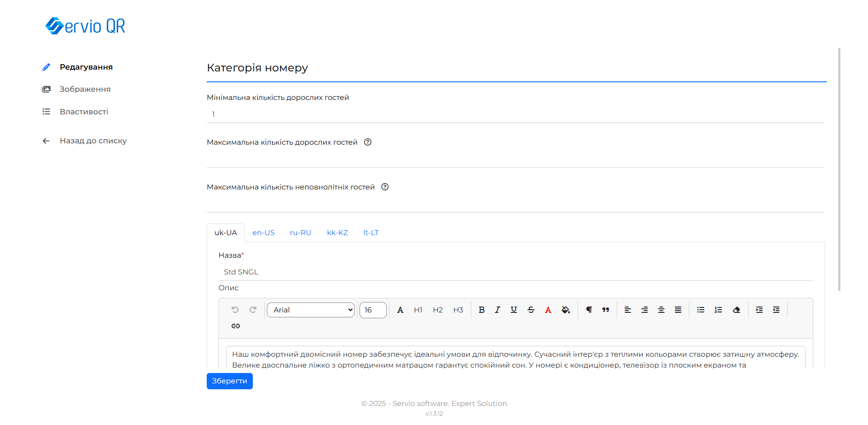Click the Назва field containing Std SNGL
Viewport: 868px width, 425px height.
pos(516,272)
